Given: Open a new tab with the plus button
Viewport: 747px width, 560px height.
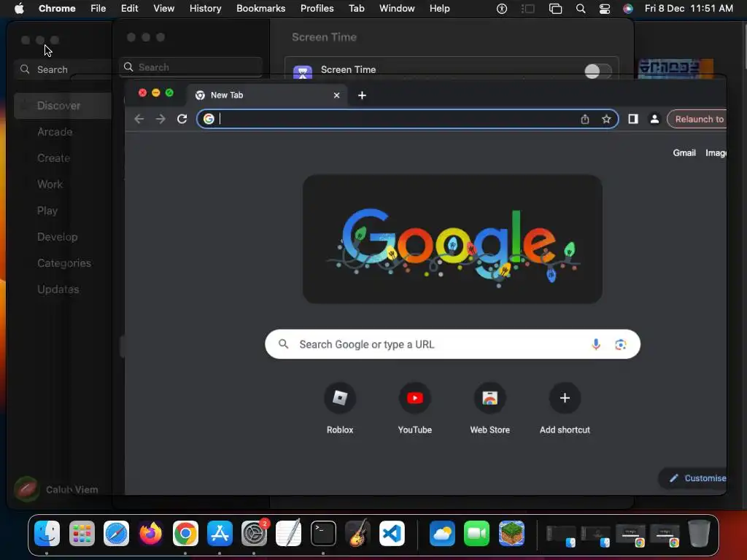Looking at the screenshot, I should click(362, 96).
